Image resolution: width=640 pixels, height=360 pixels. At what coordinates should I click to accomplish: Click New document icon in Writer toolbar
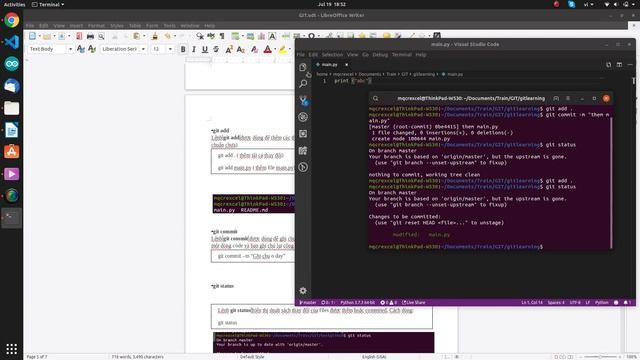[32, 36]
